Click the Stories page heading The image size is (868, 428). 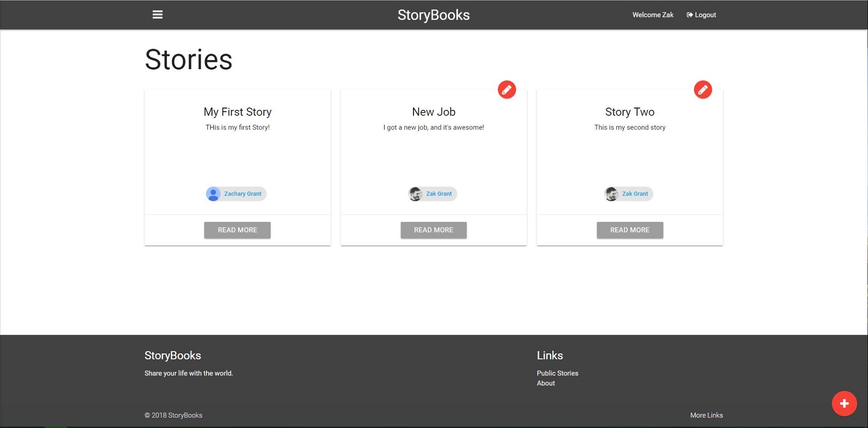click(189, 60)
